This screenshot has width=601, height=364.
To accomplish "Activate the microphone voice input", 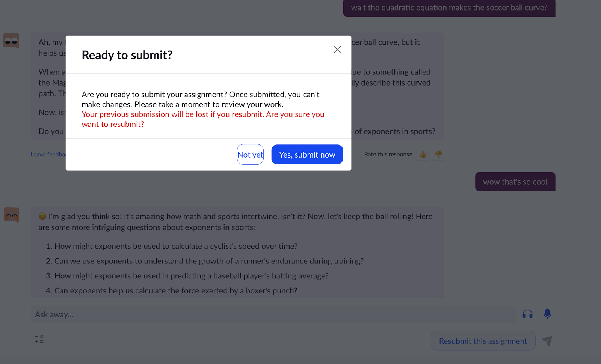I will 547,314.
